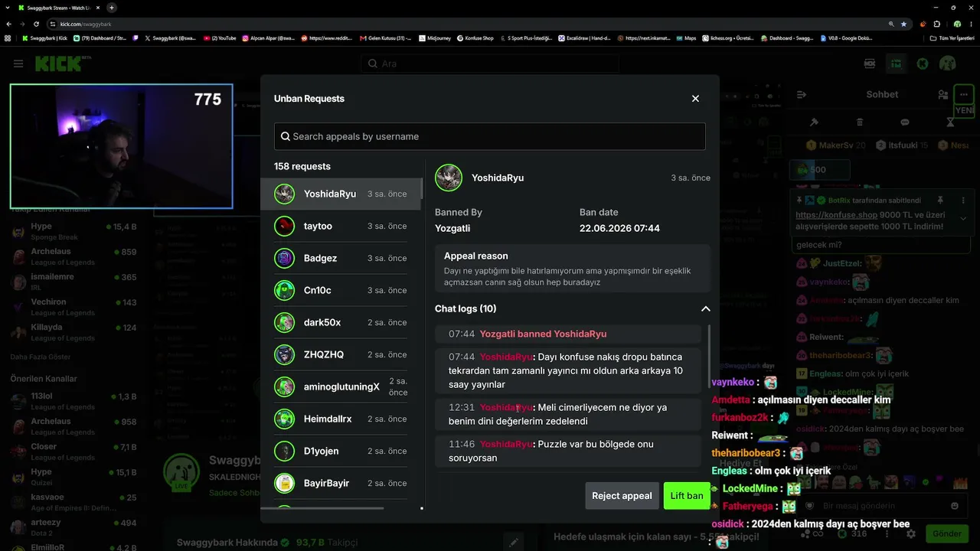
Task: Click the requests list horizontal scrollbar
Action: (322, 508)
